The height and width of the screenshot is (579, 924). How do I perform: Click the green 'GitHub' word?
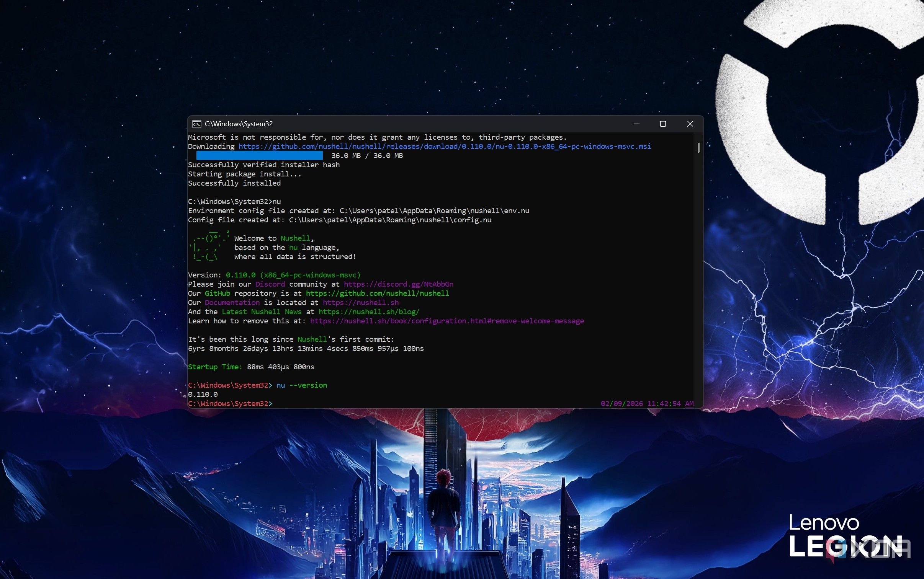pyautogui.click(x=217, y=294)
